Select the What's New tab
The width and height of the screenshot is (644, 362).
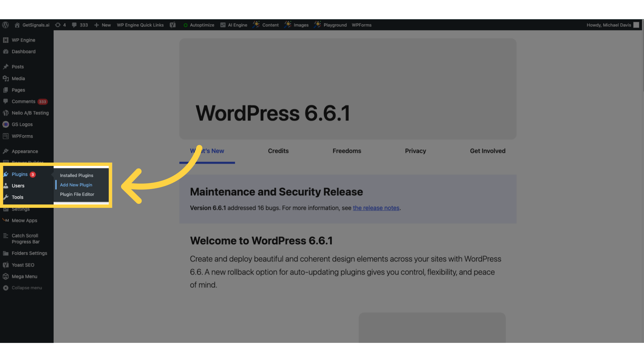[207, 151]
